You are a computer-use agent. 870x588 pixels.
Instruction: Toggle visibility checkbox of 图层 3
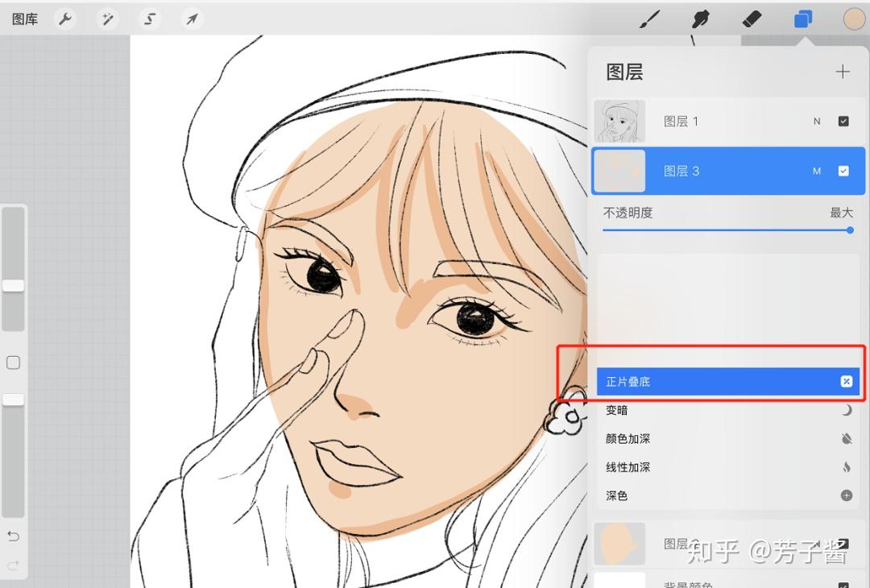pyautogui.click(x=843, y=171)
